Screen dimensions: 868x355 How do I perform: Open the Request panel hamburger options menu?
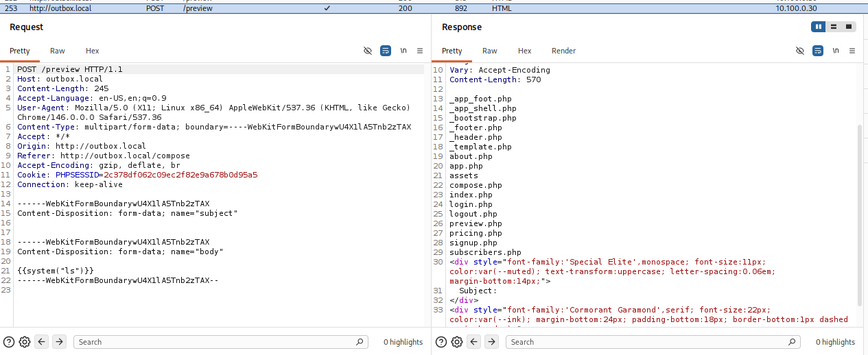tap(420, 51)
